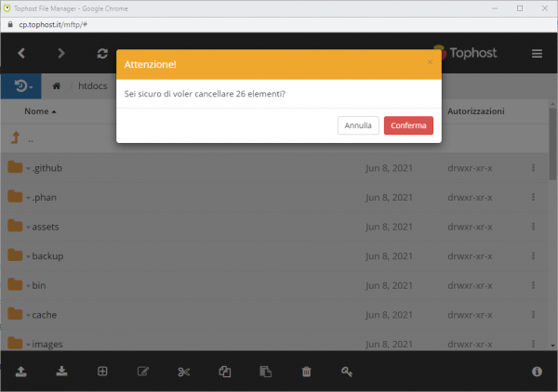Open the .github folder
Image resolution: width=558 pixels, height=392 pixels.
click(47, 168)
